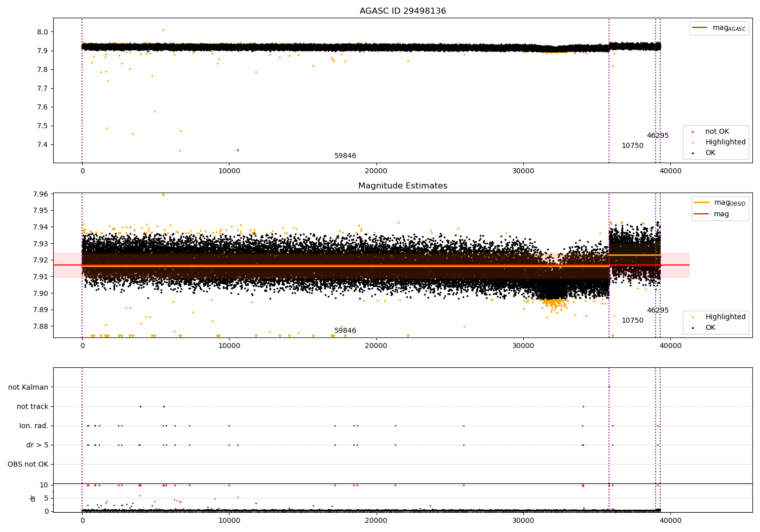Click the 40000 x-axis tick of top plot
This screenshot has height=532, width=760.
670,171
